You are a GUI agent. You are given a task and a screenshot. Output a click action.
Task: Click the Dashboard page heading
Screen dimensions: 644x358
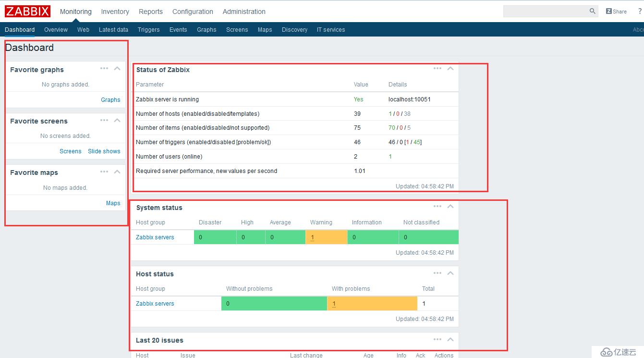29,48
